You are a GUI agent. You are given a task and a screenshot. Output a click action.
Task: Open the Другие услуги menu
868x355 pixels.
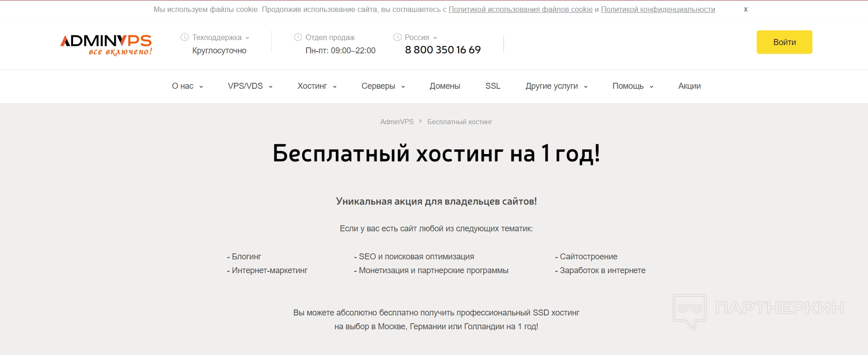pos(557,86)
